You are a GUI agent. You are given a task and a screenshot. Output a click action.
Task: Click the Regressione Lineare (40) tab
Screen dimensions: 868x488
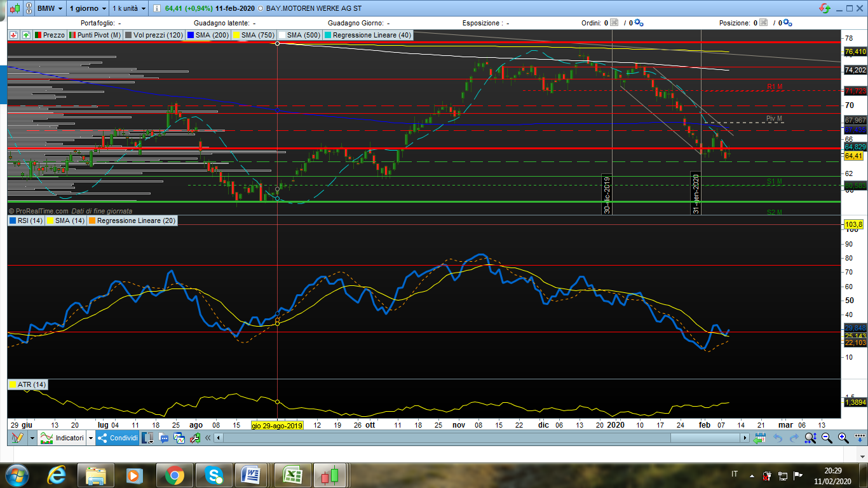[367, 35]
